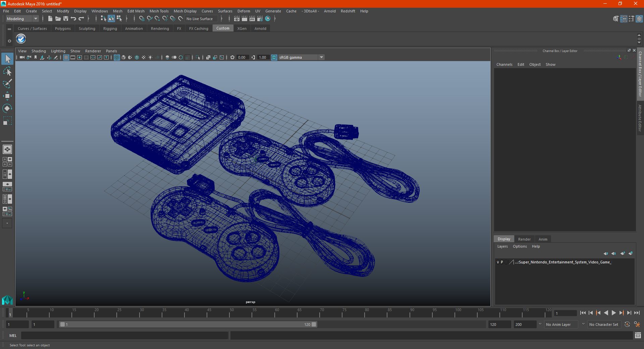Enable snap to curves

point(150,19)
